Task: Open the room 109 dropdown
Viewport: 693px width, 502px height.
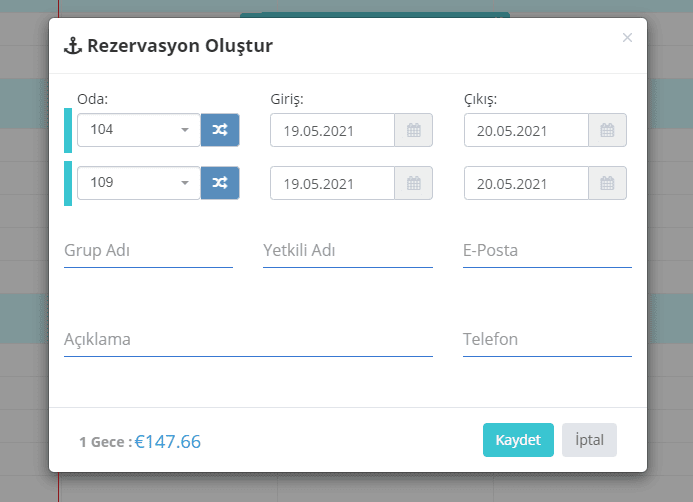Action: 139,183
